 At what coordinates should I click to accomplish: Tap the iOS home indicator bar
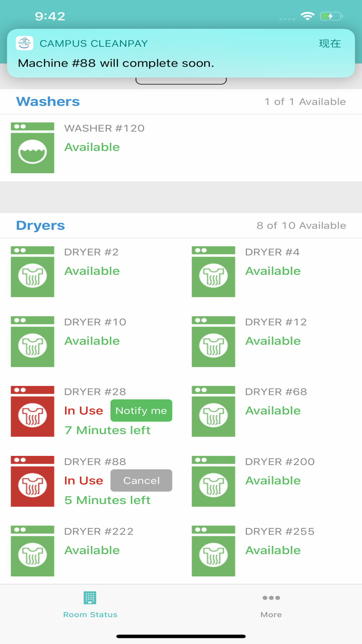point(181,636)
